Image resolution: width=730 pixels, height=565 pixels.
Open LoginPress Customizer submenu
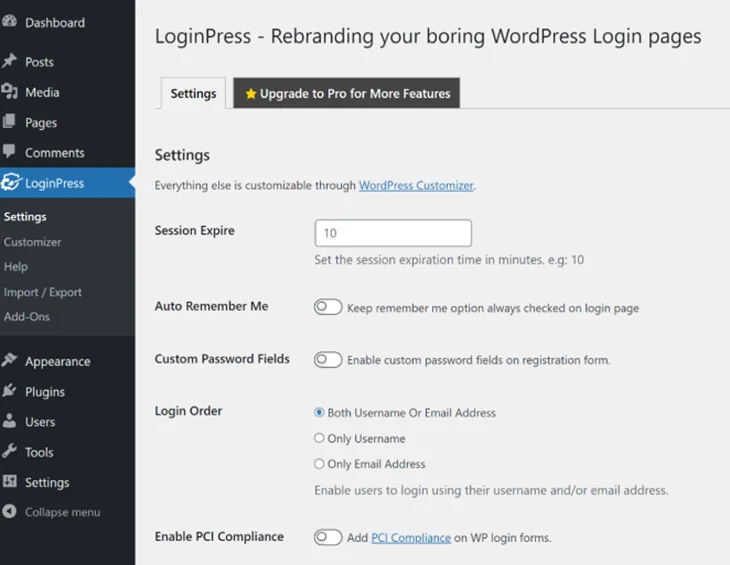[33, 242]
